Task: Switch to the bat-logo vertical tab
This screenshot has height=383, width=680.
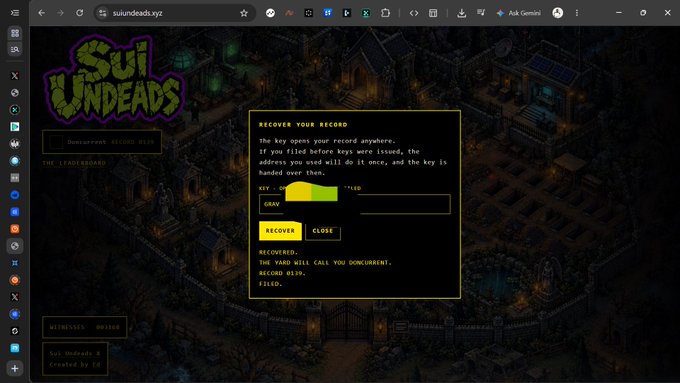Action: [x=15, y=144]
